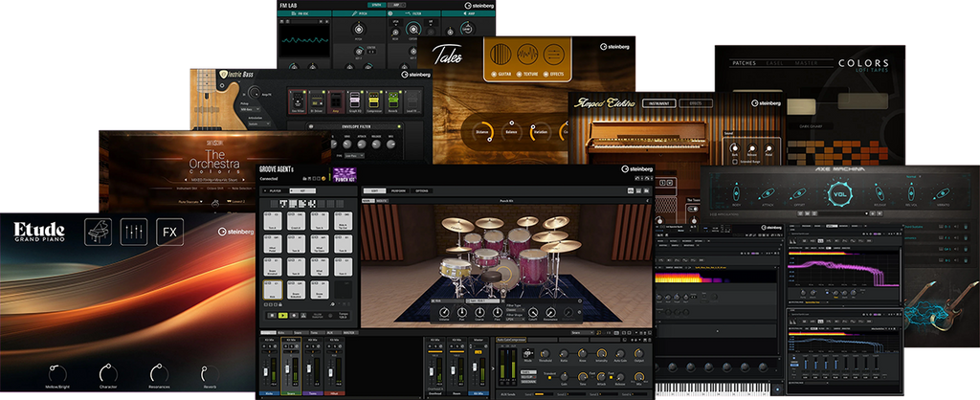Viewport: 980px width, 400px height.
Task: Switch to the PERFORM tab in Groove Agent
Action: click(397, 190)
